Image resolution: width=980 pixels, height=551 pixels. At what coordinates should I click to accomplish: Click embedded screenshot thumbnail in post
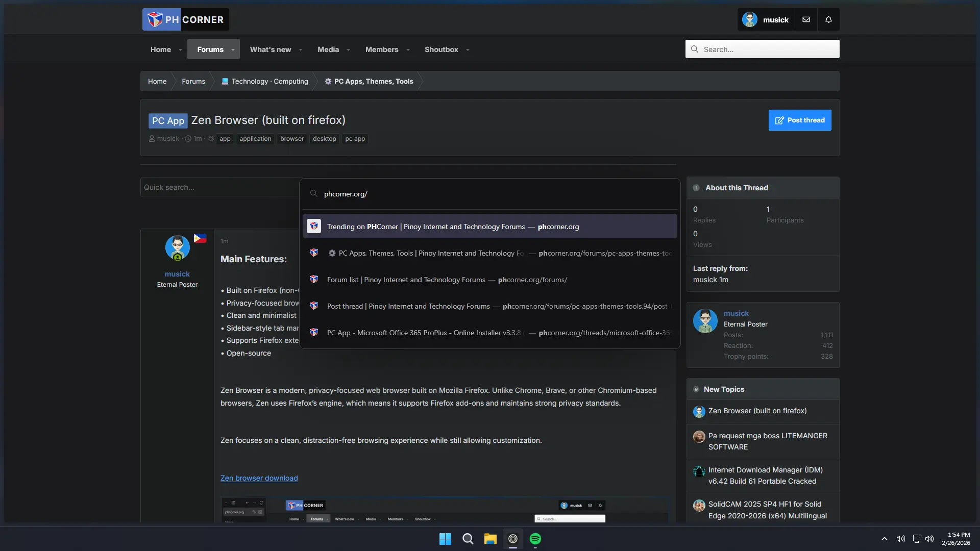click(x=444, y=509)
